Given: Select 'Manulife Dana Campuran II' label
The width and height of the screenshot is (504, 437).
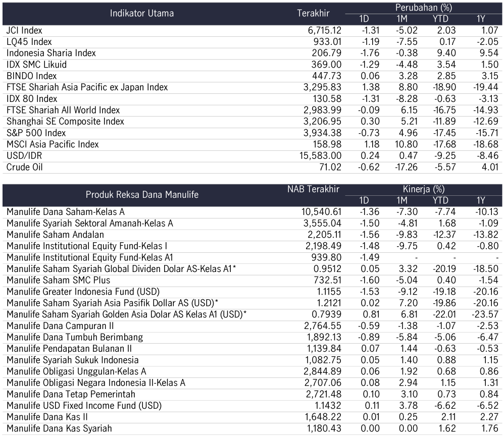Looking at the screenshot, I should point(60,326).
